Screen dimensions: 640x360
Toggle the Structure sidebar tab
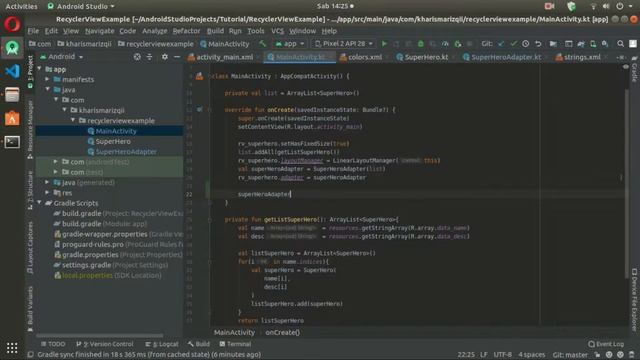[30, 190]
